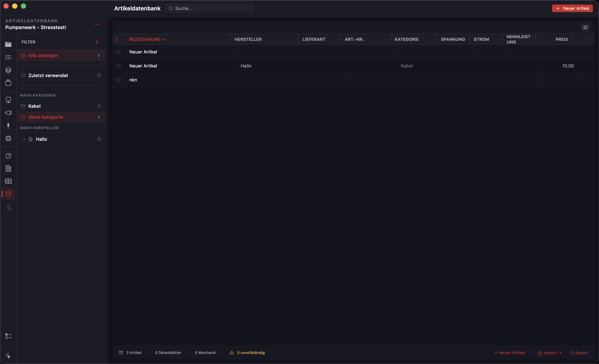Add a new filter with plus icon
Image resolution: width=599 pixels, height=364 pixels.
97,42
